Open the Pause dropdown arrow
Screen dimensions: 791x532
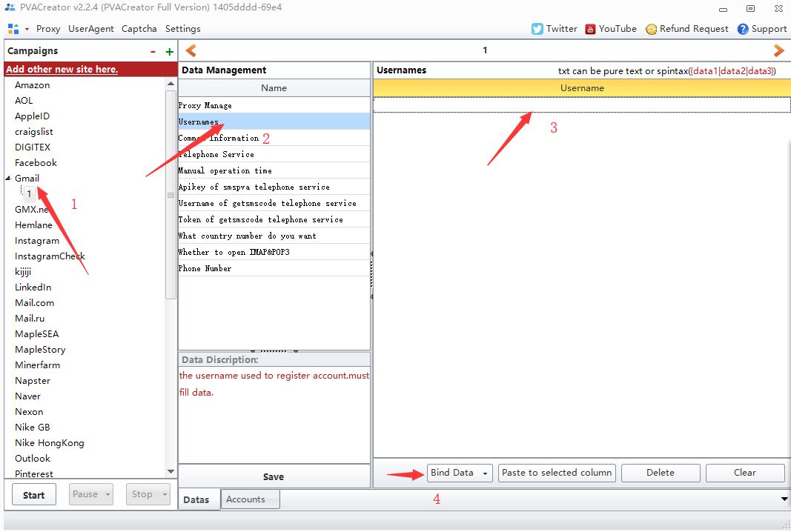(x=108, y=495)
